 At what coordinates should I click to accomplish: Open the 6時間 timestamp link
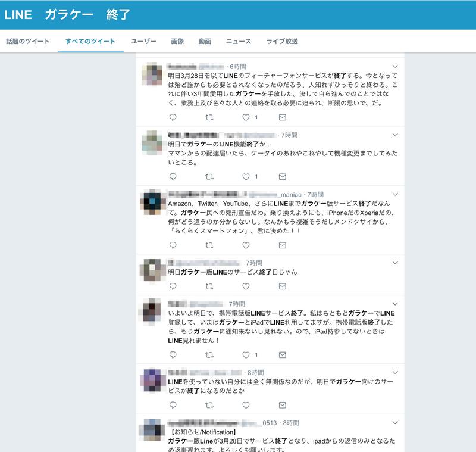pyautogui.click(x=237, y=67)
